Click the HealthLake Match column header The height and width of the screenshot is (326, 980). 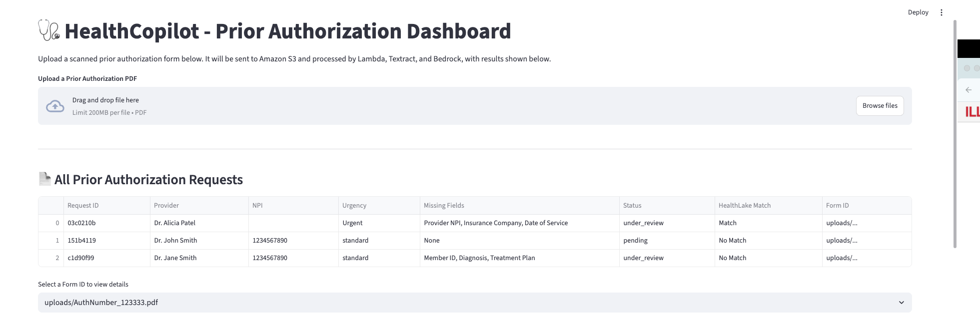(769, 206)
